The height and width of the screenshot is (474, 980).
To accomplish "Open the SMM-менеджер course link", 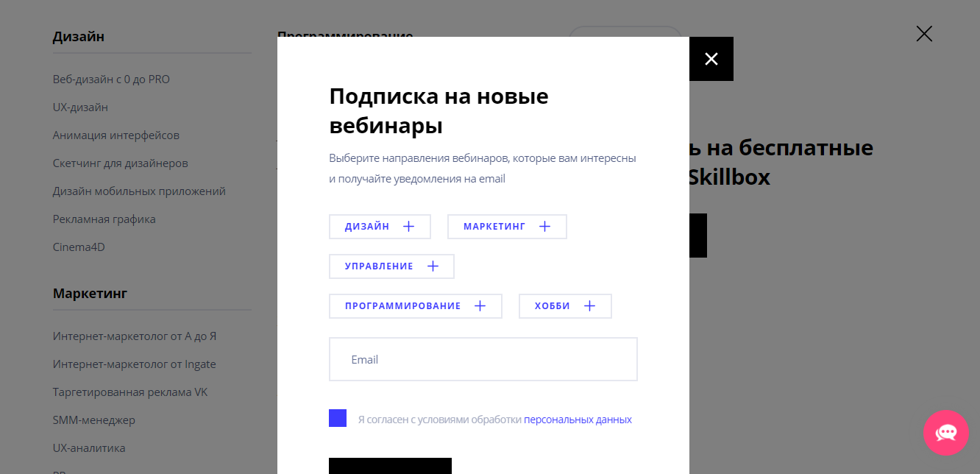I will [x=93, y=420].
